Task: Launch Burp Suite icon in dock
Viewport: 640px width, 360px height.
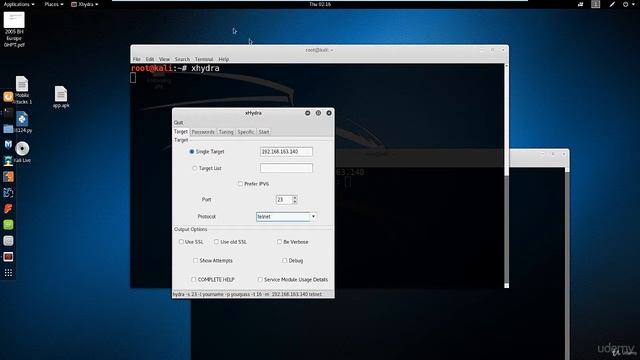Action: tap(8, 176)
